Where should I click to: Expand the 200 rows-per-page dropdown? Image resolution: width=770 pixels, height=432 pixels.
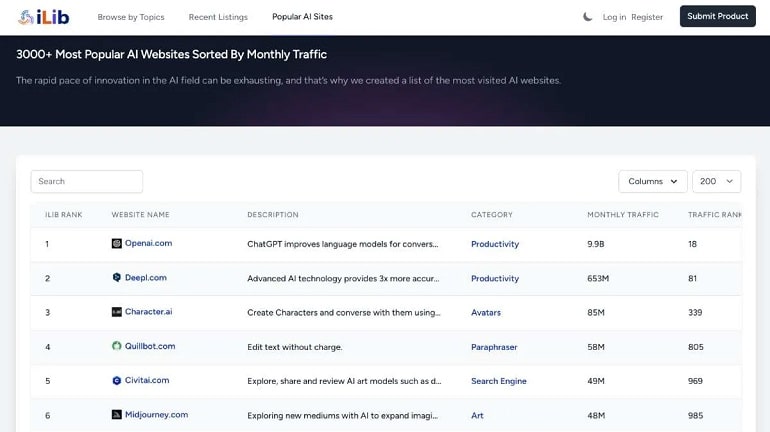pyautogui.click(x=716, y=182)
